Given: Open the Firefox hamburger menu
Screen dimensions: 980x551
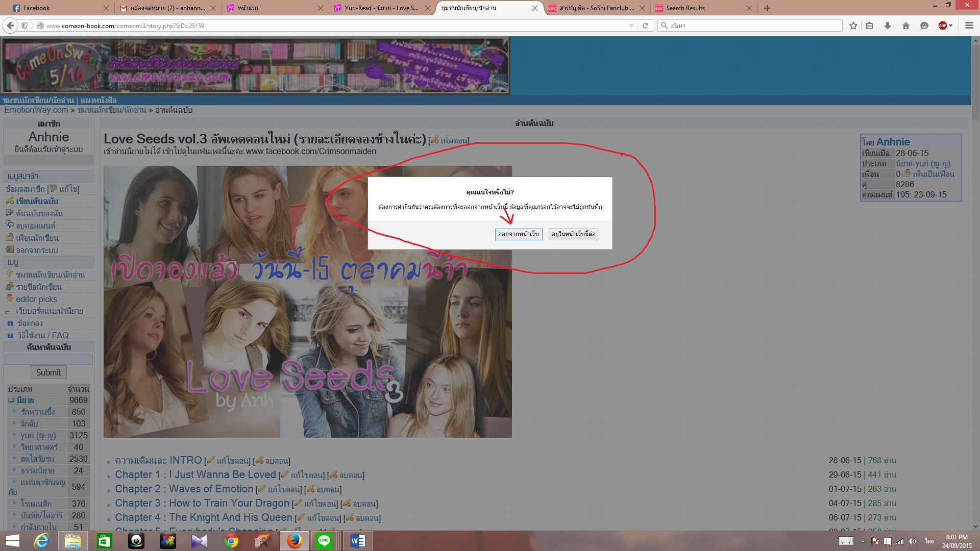Looking at the screenshot, I should click(969, 26).
